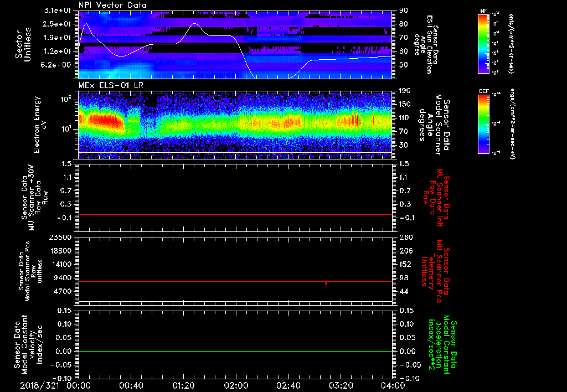
Task: Click the 10¹ electron energy tick label
Action: (x=66, y=129)
